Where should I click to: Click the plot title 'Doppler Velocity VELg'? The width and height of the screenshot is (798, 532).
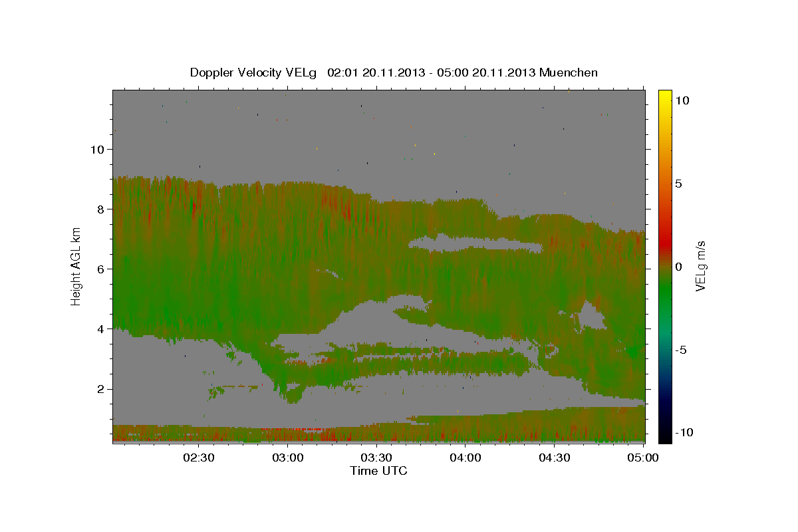255,72
